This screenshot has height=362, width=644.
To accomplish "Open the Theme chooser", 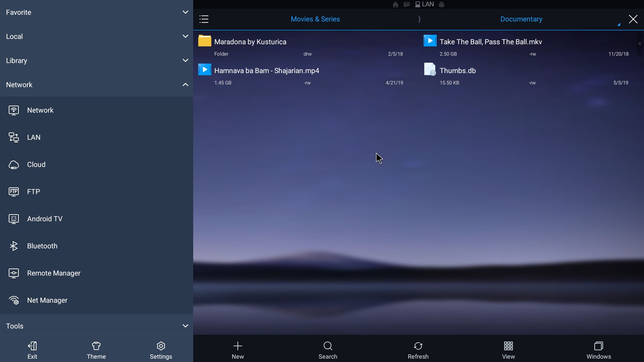I will 96,350.
